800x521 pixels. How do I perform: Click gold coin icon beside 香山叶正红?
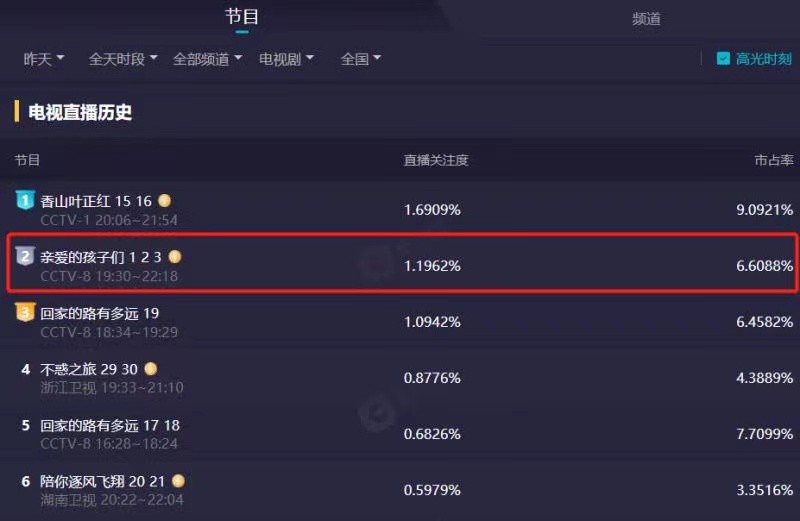[x=165, y=201]
